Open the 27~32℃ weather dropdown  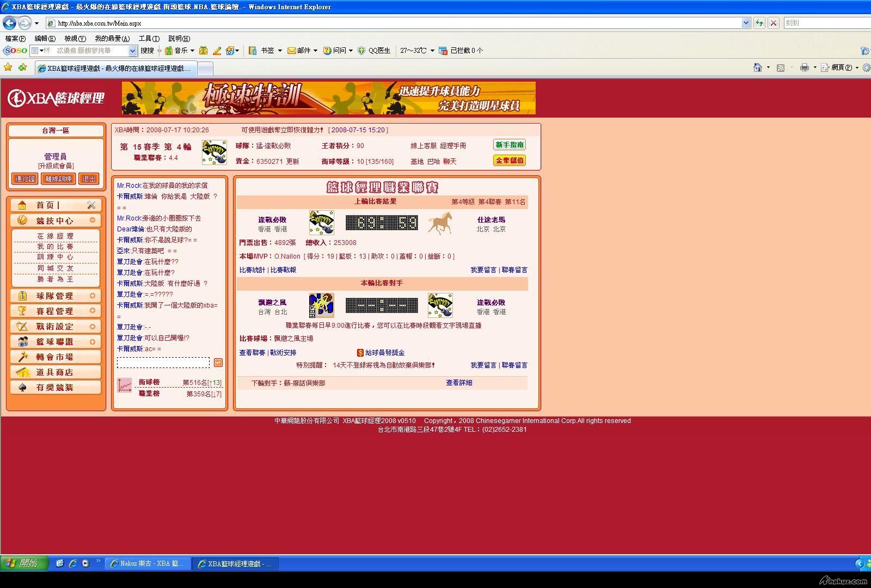point(432,51)
